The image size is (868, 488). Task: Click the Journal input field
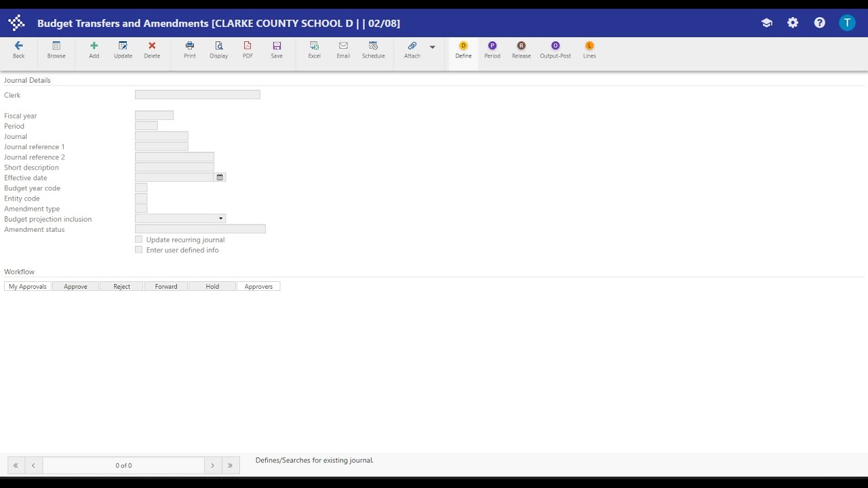click(161, 136)
